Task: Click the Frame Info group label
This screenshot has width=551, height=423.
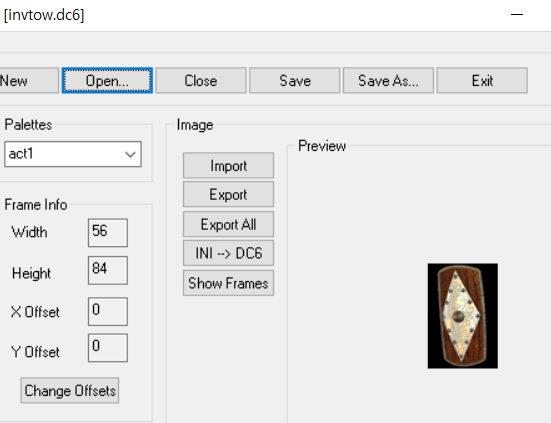Action: [36, 204]
